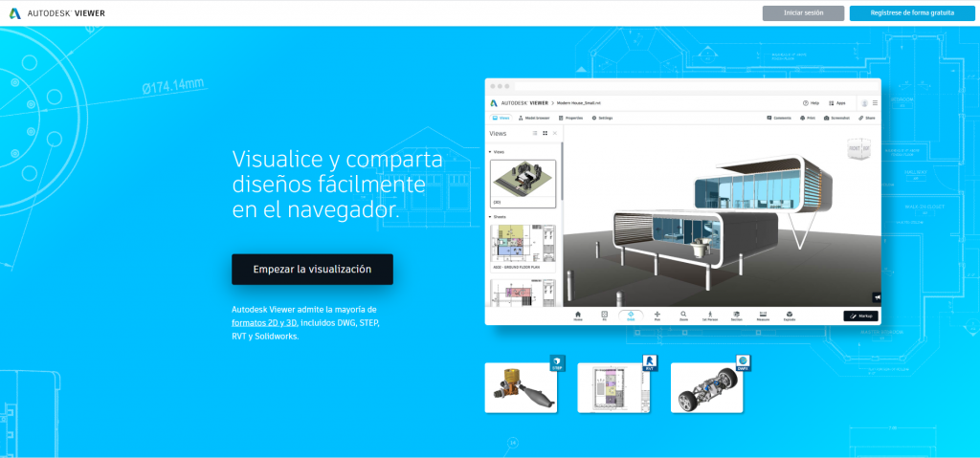Click Regístrese de forma gratuita button
This screenshot has width=980, height=458.
912,13
